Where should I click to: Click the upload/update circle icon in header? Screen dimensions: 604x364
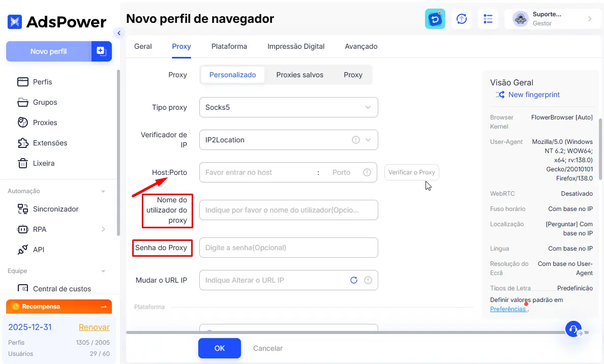pyautogui.click(x=462, y=19)
